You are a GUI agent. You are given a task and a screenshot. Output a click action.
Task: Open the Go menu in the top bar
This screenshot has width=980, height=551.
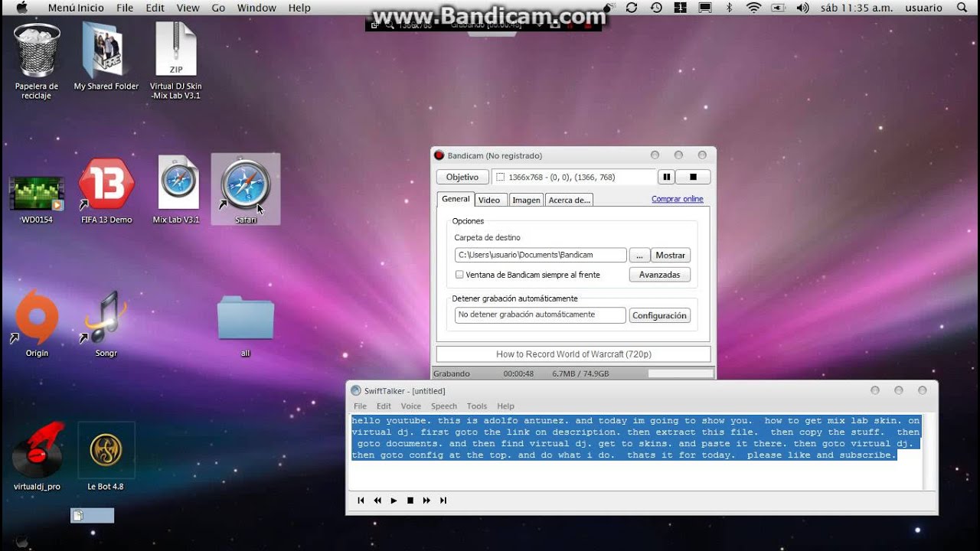[x=218, y=8]
